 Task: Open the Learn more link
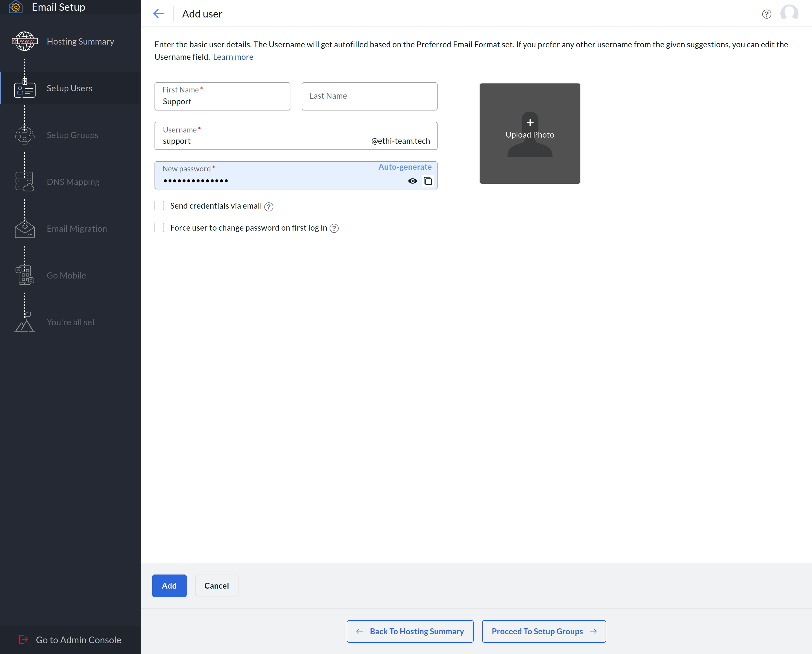click(233, 57)
